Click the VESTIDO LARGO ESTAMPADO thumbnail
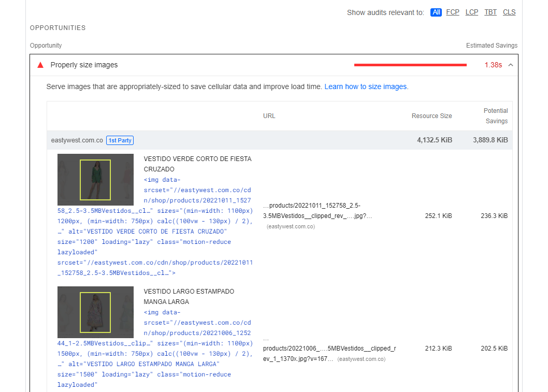Viewport: 548px width, 392px height. [95, 312]
